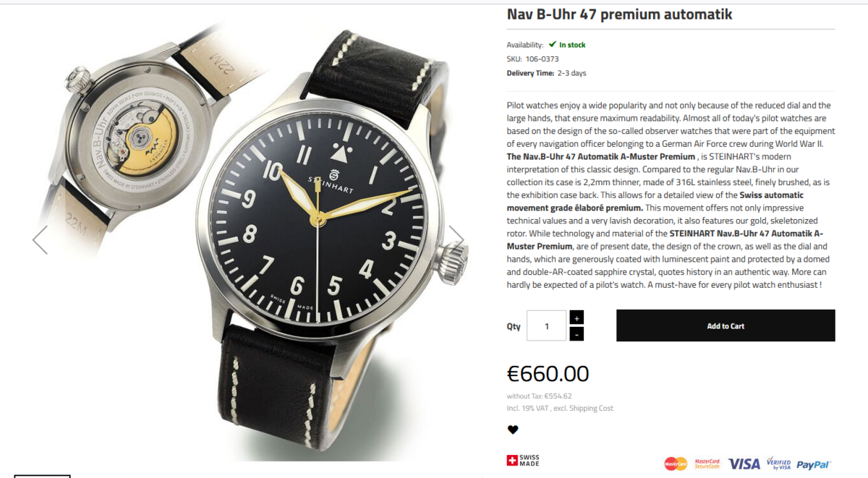Open the Verified by Visa badge
Viewport: 868px width, 478px height.
[778, 464]
